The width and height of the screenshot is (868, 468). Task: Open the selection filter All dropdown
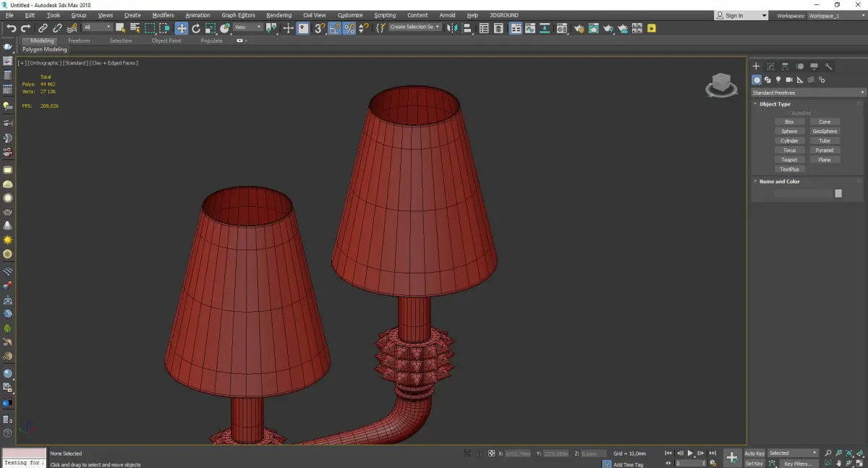[x=97, y=27]
